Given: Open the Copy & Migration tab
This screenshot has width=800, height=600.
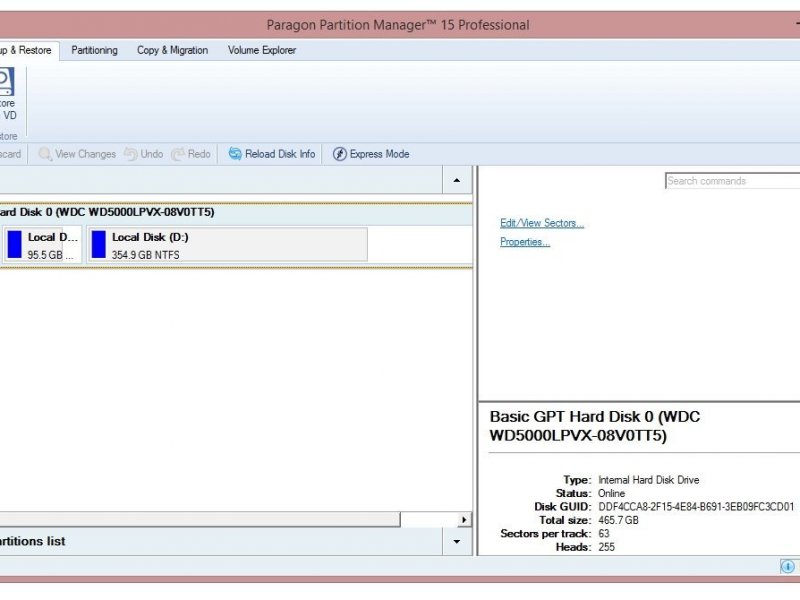Looking at the screenshot, I should [x=172, y=50].
